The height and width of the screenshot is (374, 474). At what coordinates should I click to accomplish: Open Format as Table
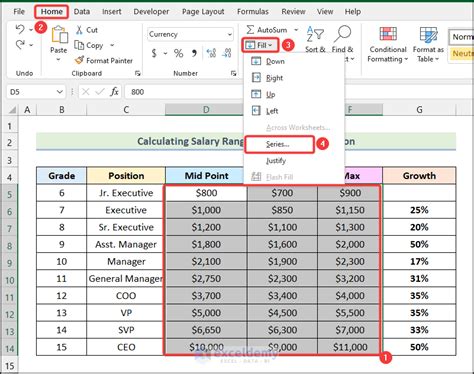pos(428,44)
